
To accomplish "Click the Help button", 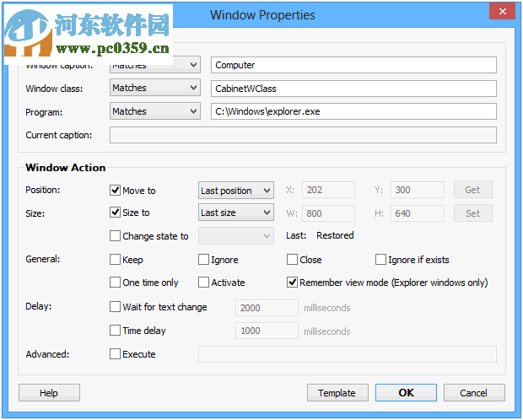I will click(x=49, y=393).
